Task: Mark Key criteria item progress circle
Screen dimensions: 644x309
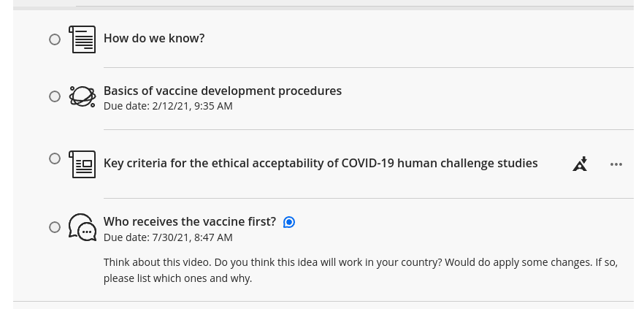Action: [55, 159]
